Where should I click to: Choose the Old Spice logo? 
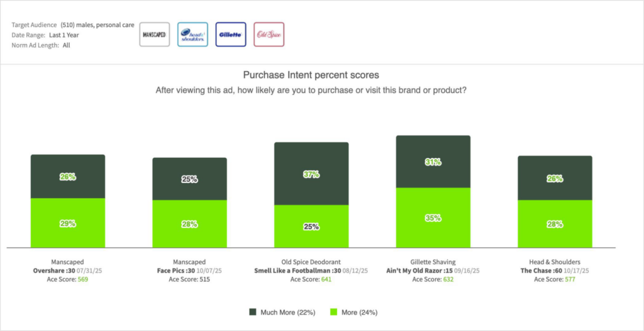pos(269,35)
